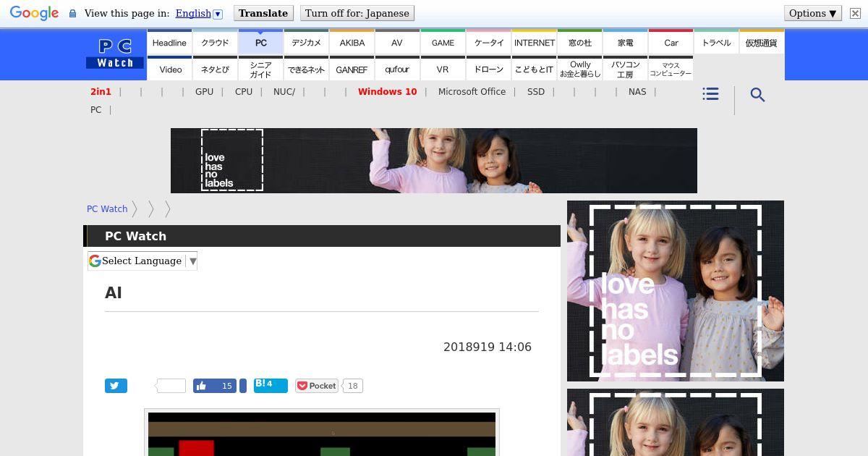
Task: Open the 仮想通貨 tab
Action: [x=762, y=43]
